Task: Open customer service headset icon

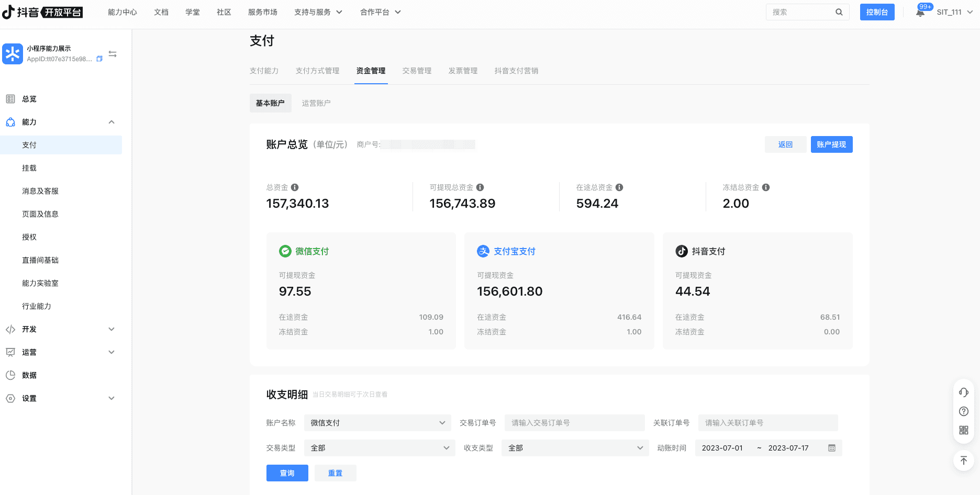Action: 963,392
